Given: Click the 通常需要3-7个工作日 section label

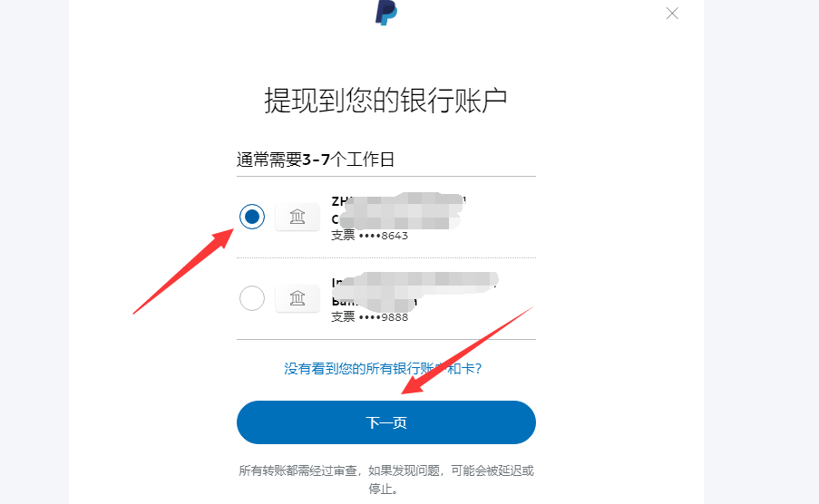Looking at the screenshot, I should [316, 160].
